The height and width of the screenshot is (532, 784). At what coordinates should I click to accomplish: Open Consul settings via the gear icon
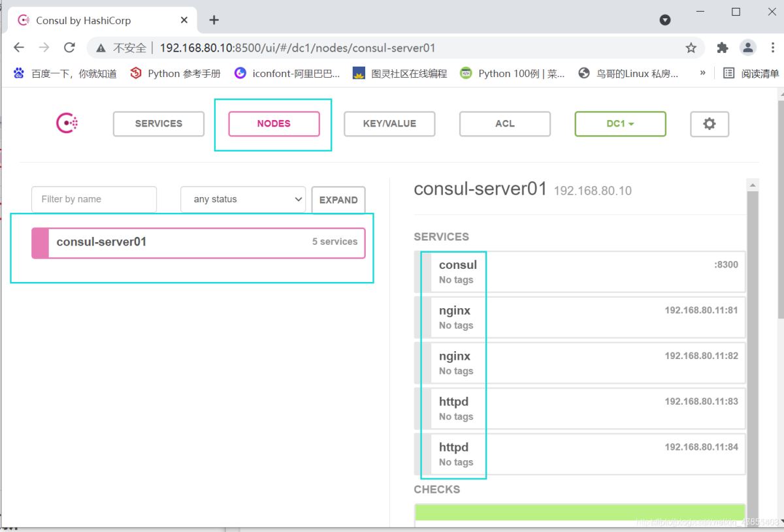tap(710, 123)
